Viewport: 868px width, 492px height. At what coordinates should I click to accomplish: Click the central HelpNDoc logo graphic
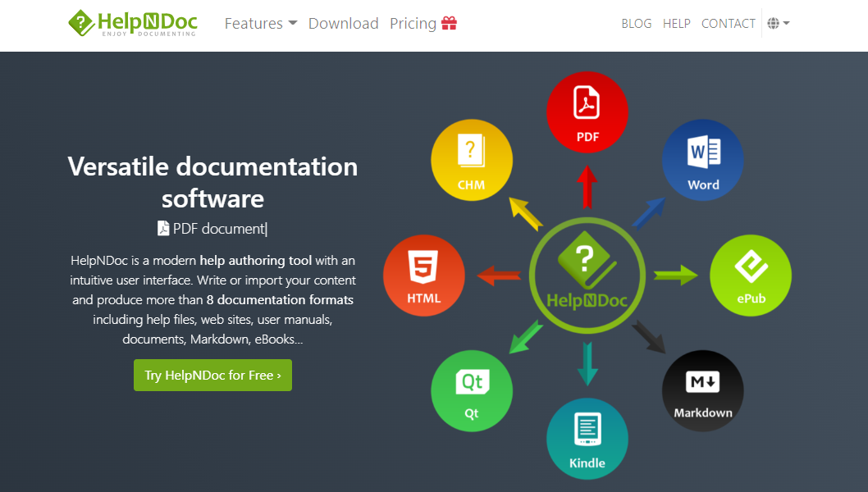[587, 276]
